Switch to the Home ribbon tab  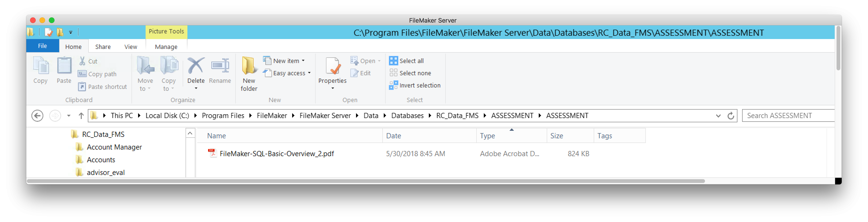(74, 47)
